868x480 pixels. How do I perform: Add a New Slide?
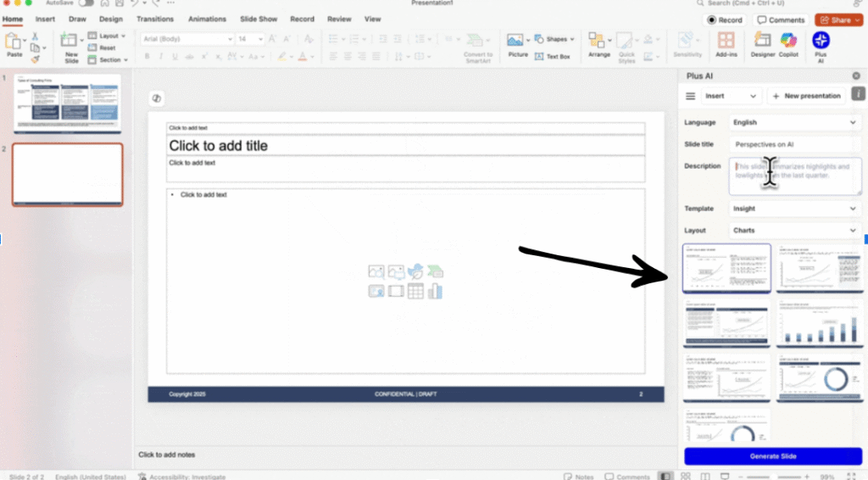pos(70,47)
